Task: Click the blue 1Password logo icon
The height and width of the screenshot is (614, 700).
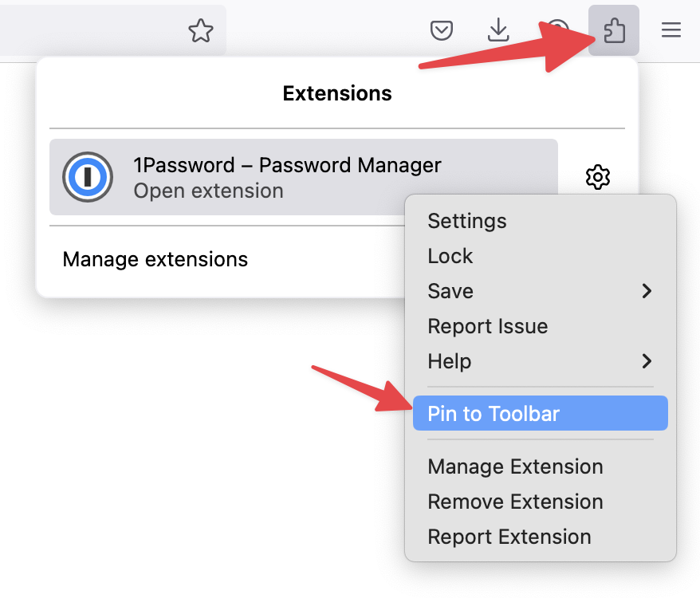Action: [x=88, y=177]
